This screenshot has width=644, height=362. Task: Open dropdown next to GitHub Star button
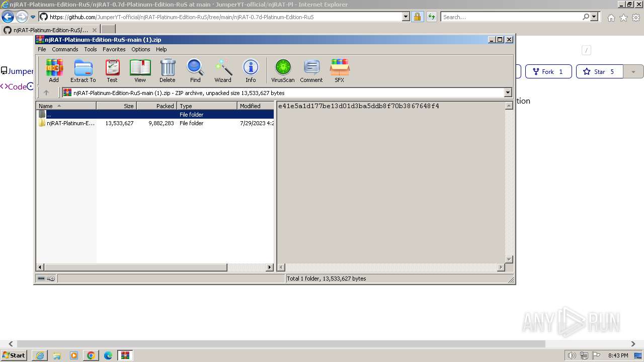coord(633,71)
